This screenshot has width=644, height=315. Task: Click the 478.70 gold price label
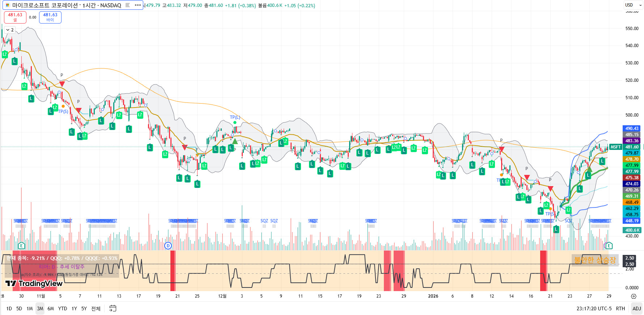[632, 159]
